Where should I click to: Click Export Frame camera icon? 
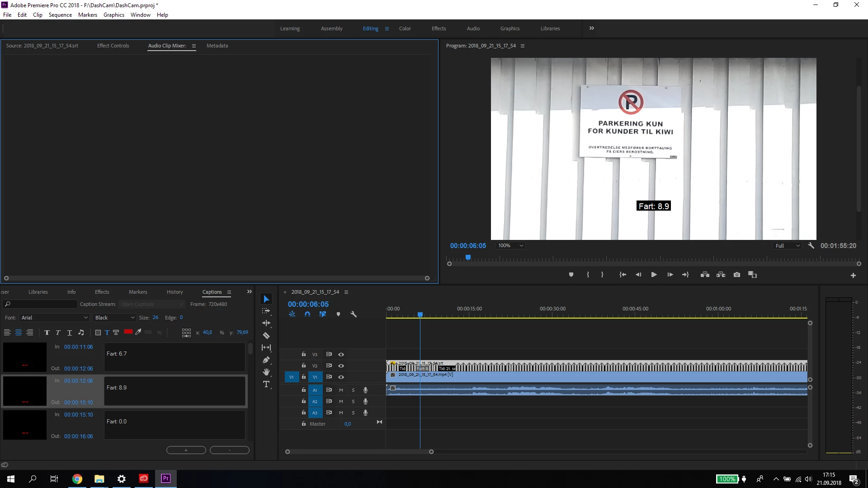(737, 275)
